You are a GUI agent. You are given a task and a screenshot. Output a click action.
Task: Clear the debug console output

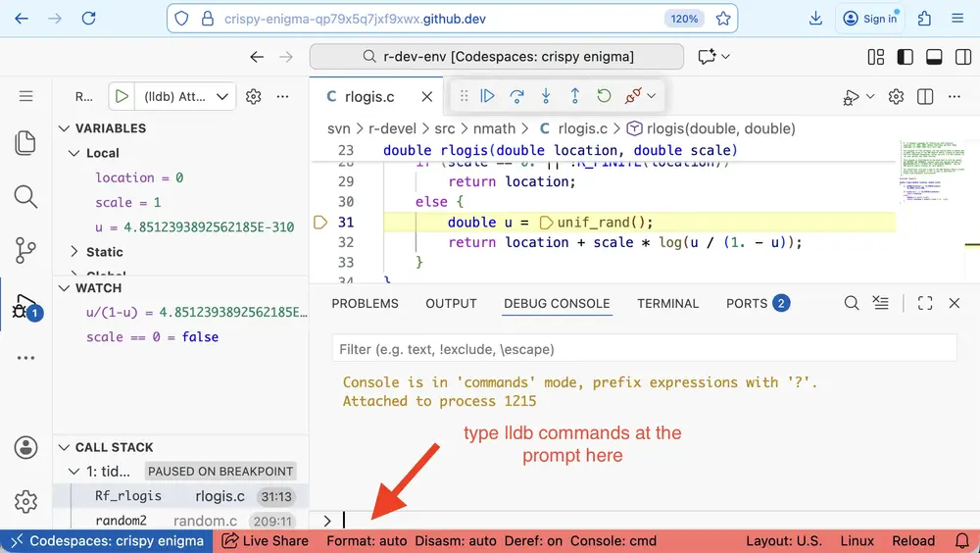tap(881, 304)
